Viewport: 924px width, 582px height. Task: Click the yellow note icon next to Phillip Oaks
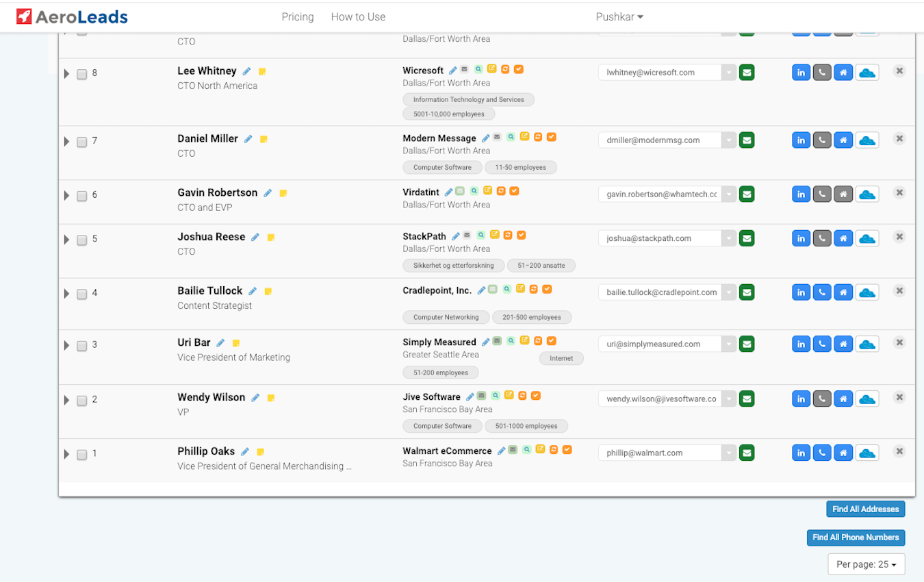pyautogui.click(x=261, y=451)
